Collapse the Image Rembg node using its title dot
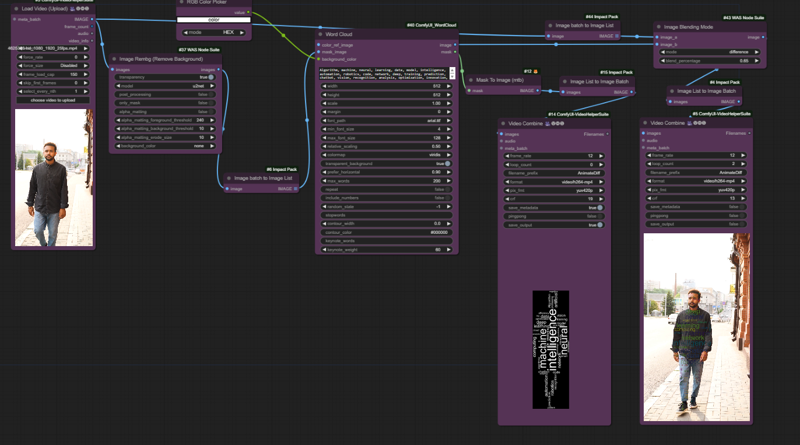800x445 pixels. [x=114, y=59]
